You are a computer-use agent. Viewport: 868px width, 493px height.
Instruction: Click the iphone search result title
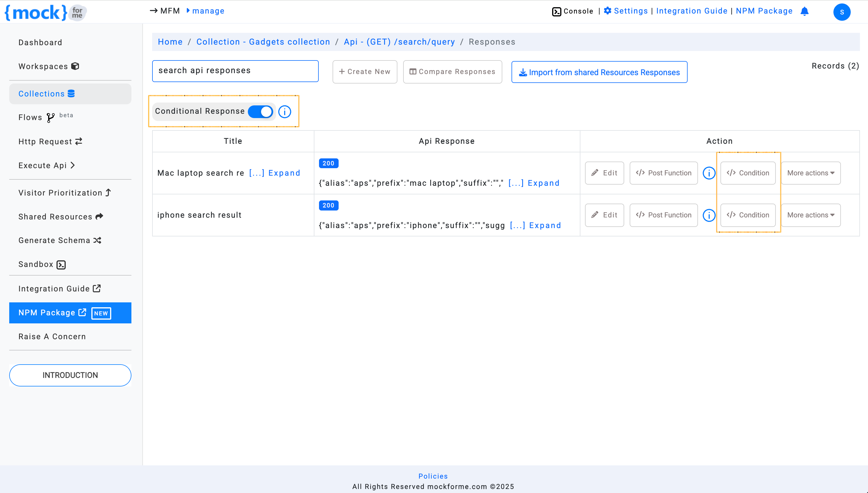pos(199,215)
